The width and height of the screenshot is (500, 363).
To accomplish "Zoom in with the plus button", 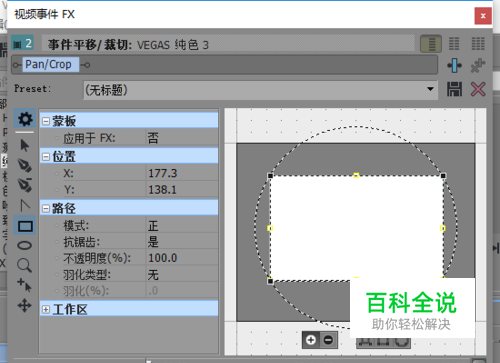I will pyautogui.click(x=311, y=340).
